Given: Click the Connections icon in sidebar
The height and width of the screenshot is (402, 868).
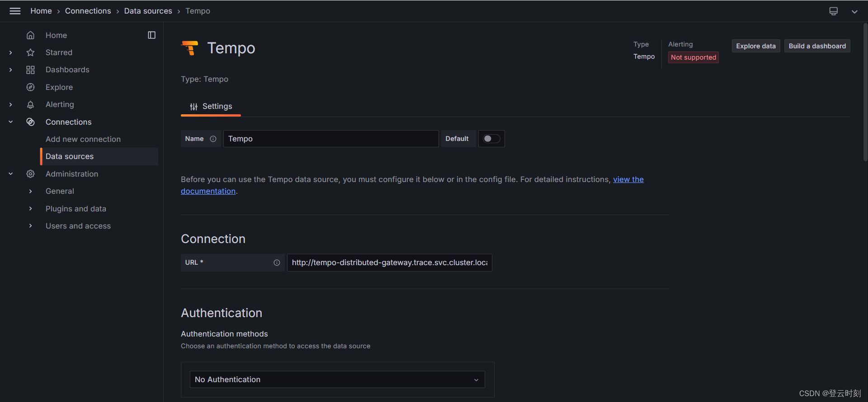Looking at the screenshot, I should tap(30, 122).
